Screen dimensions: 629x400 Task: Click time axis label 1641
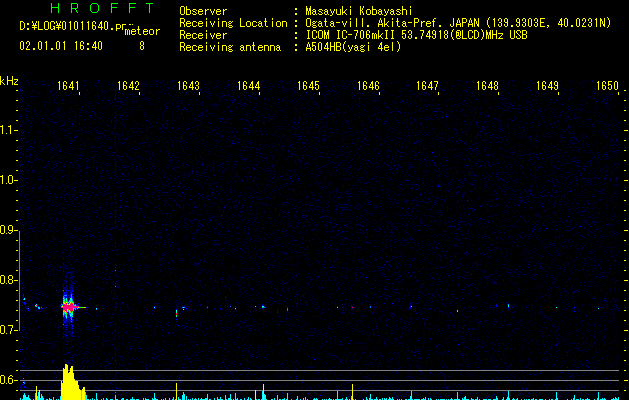tap(68, 86)
